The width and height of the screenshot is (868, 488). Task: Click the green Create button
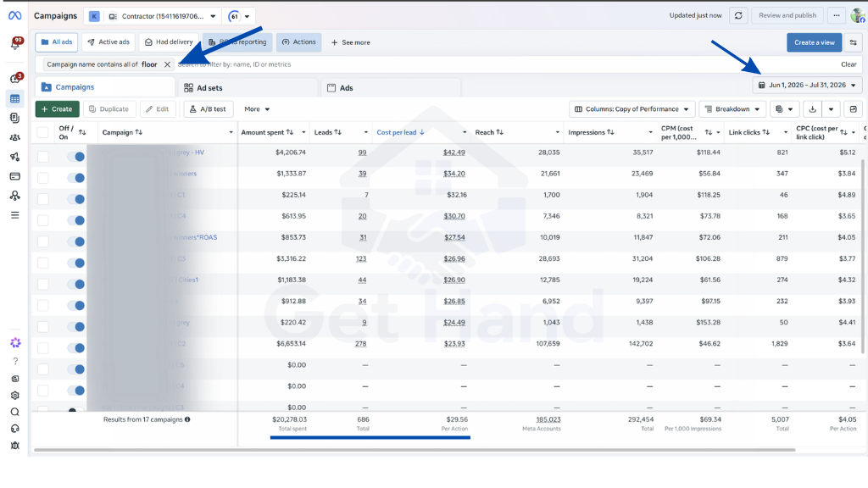(58, 109)
